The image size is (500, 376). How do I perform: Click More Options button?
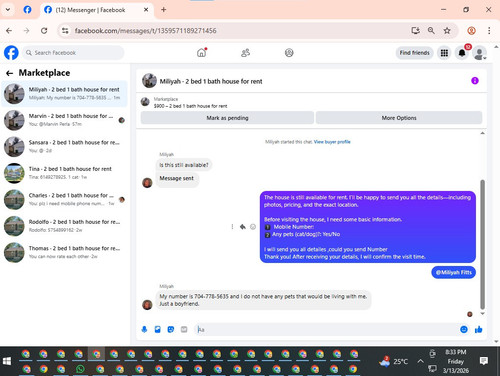pos(399,118)
